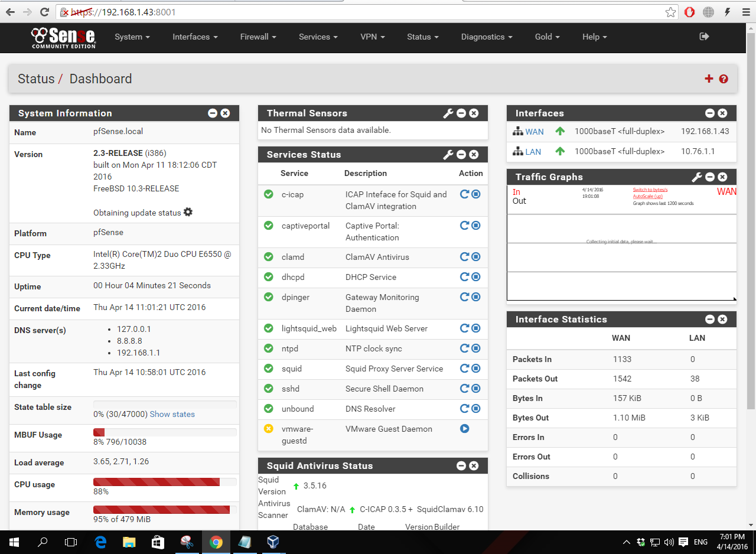Screen dimensions: 756x554
Task: Open Services Status widget settings wrench
Action: (448, 155)
